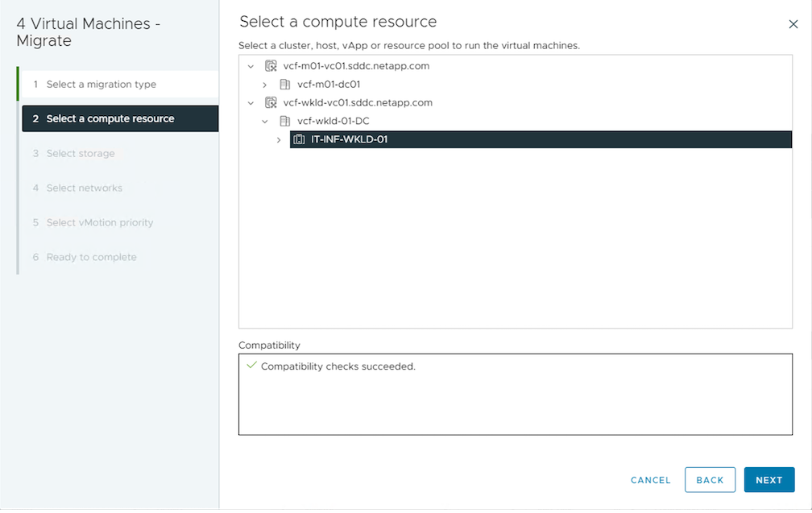
Task: Collapse the vcf-wkld-vc01.sddc.netapp.com tree node
Action: [251, 103]
